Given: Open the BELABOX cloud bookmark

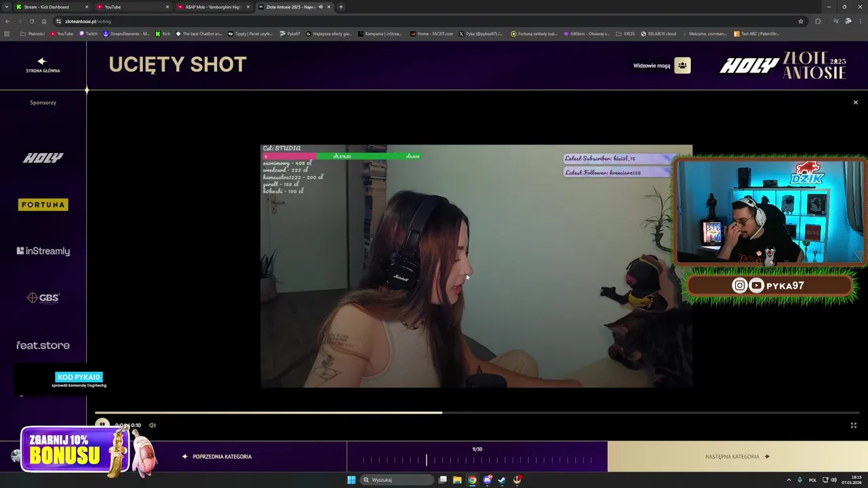Looking at the screenshot, I should pyautogui.click(x=658, y=34).
